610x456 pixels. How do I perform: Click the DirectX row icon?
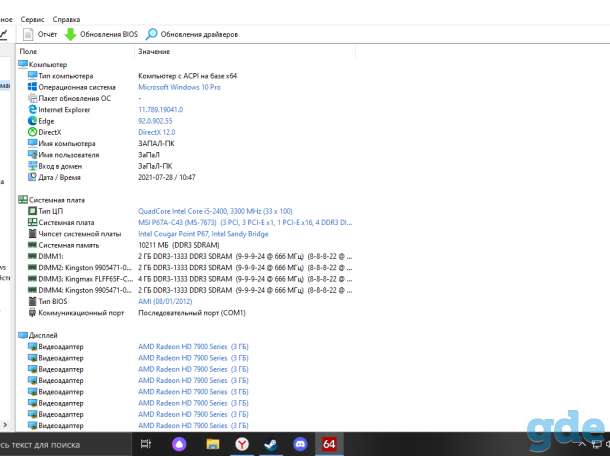[33, 132]
